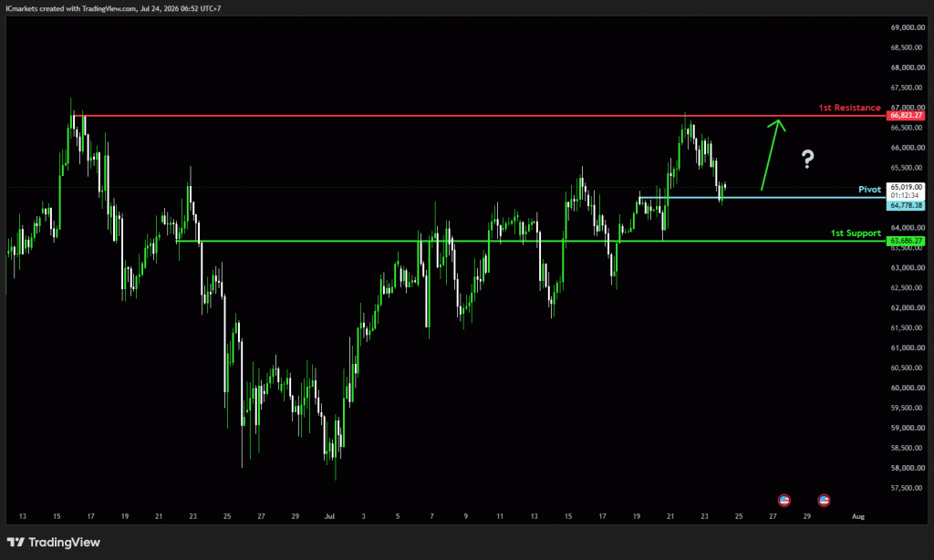Select the 1st Resistance text label
Screen dimensions: 934x560
849,108
